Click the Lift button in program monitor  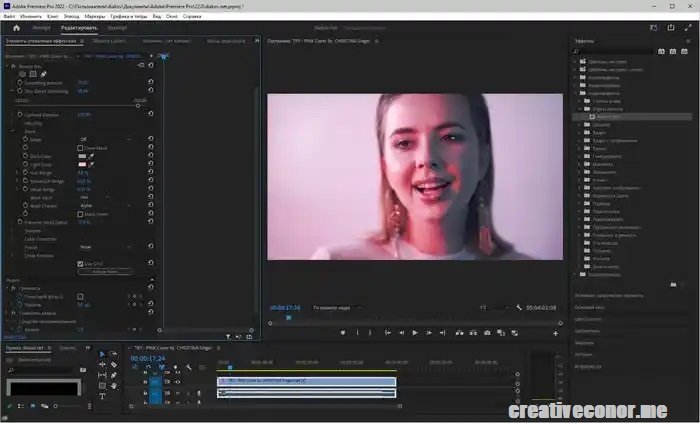tap(459, 333)
